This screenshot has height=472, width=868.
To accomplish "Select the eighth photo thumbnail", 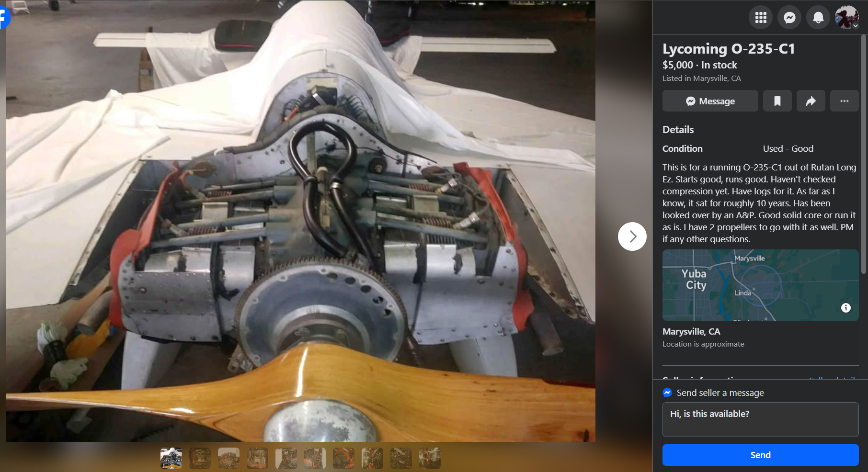I will [372, 458].
